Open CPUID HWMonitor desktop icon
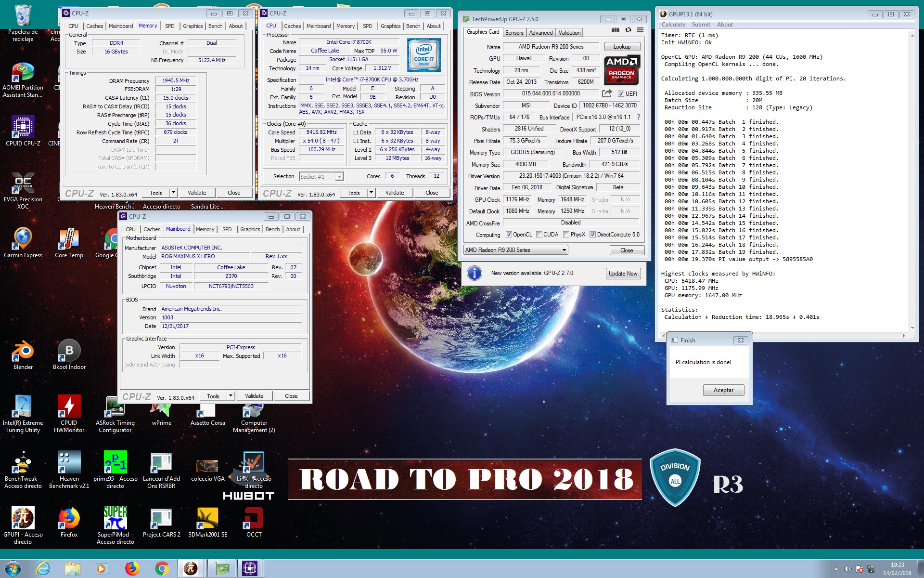Screen dimensions: 924x578 pyautogui.click(x=69, y=414)
